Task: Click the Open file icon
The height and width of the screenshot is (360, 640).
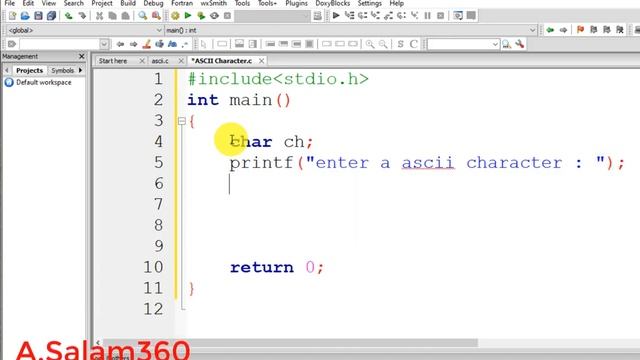Action: [x=25, y=16]
